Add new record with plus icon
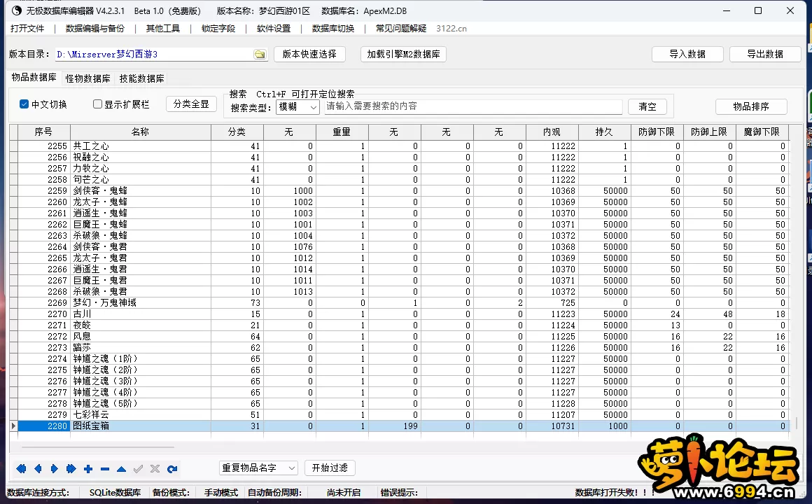Image resolution: width=812 pixels, height=504 pixels. (x=88, y=469)
